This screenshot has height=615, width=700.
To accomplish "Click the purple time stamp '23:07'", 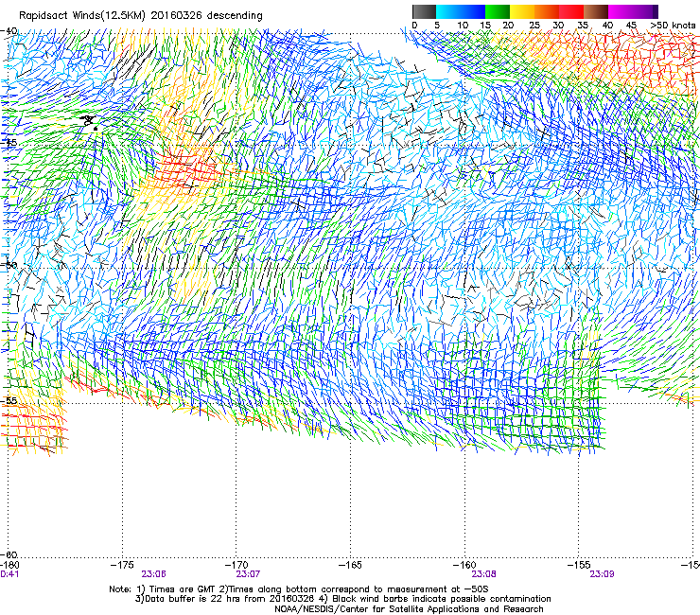I will coord(248,574).
